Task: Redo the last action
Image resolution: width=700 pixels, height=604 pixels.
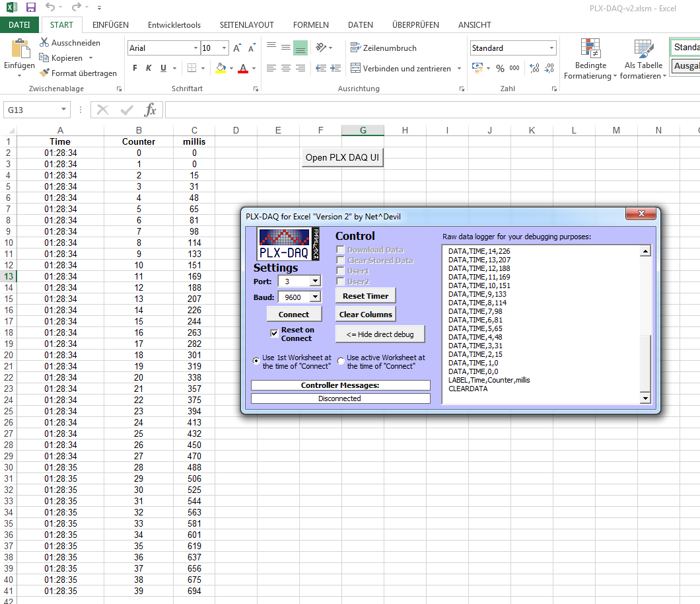Action: click(77, 7)
